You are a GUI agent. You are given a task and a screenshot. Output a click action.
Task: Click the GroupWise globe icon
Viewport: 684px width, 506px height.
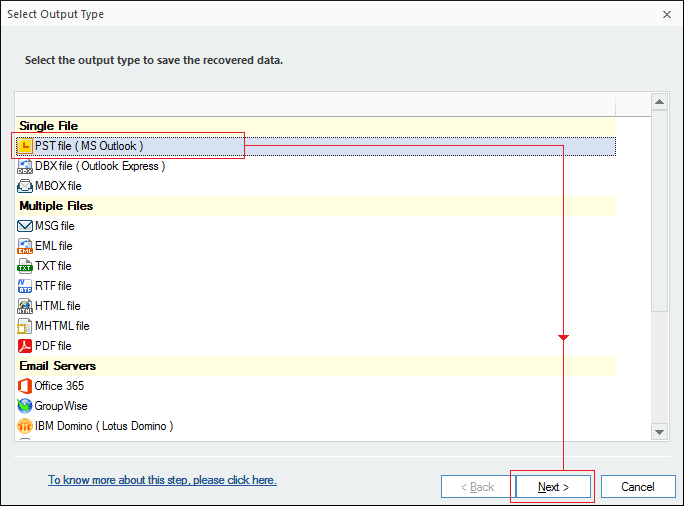(25, 406)
